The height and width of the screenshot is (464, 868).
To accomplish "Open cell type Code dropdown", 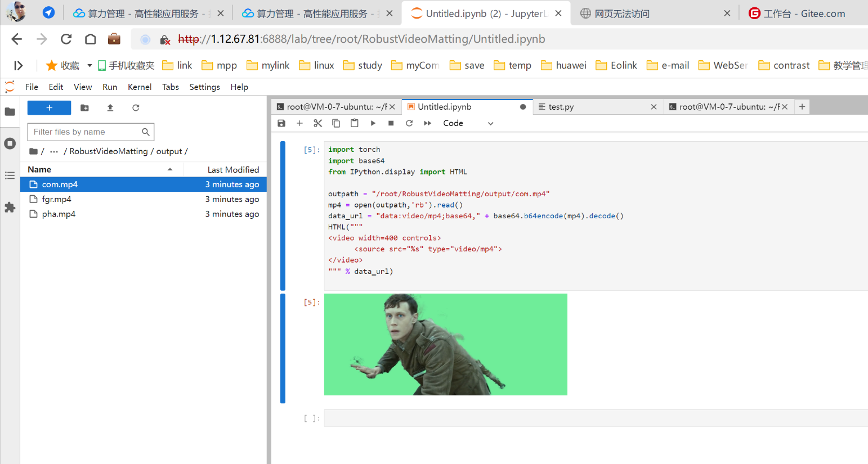I will pos(468,123).
